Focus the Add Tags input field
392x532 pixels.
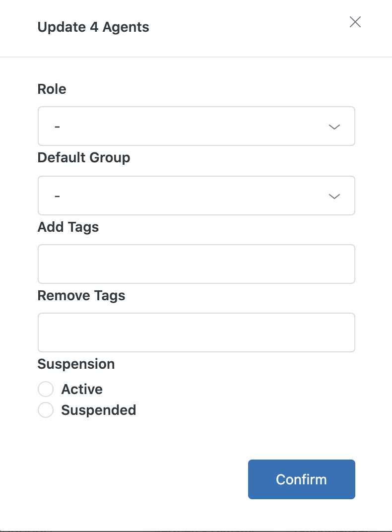(196, 264)
